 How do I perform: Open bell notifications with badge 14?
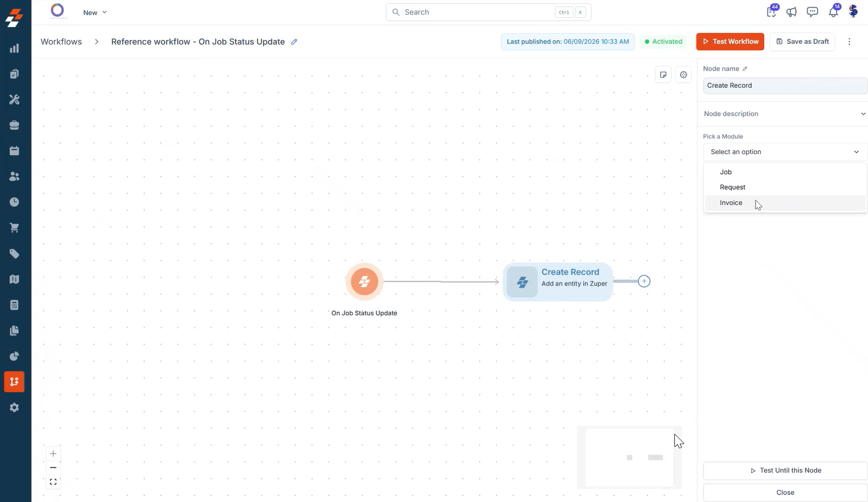pyautogui.click(x=833, y=11)
